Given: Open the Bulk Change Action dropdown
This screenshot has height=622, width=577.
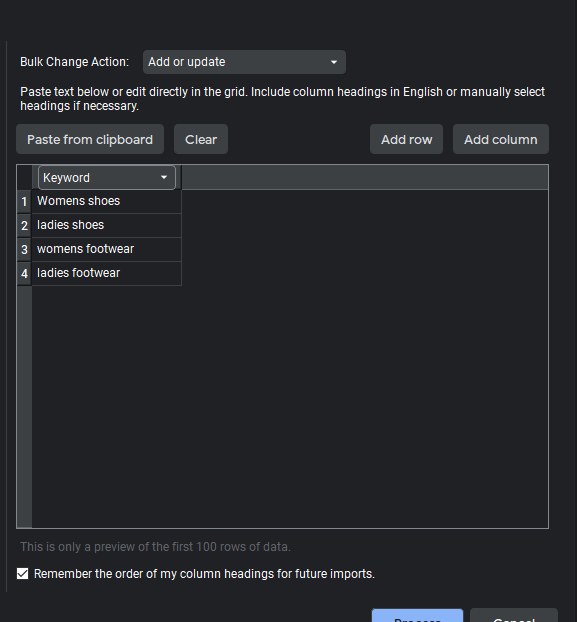Looking at the screenshot, I should point(244,62).
